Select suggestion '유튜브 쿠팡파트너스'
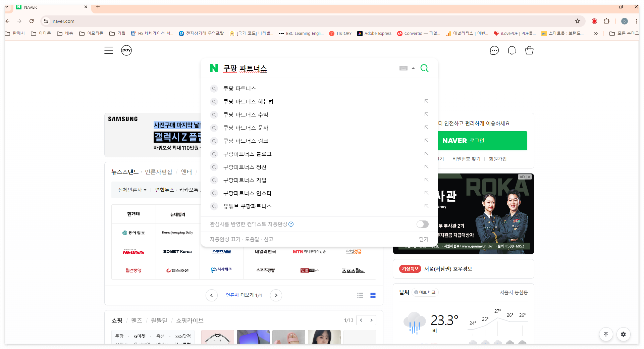 [x=248, y=206]
